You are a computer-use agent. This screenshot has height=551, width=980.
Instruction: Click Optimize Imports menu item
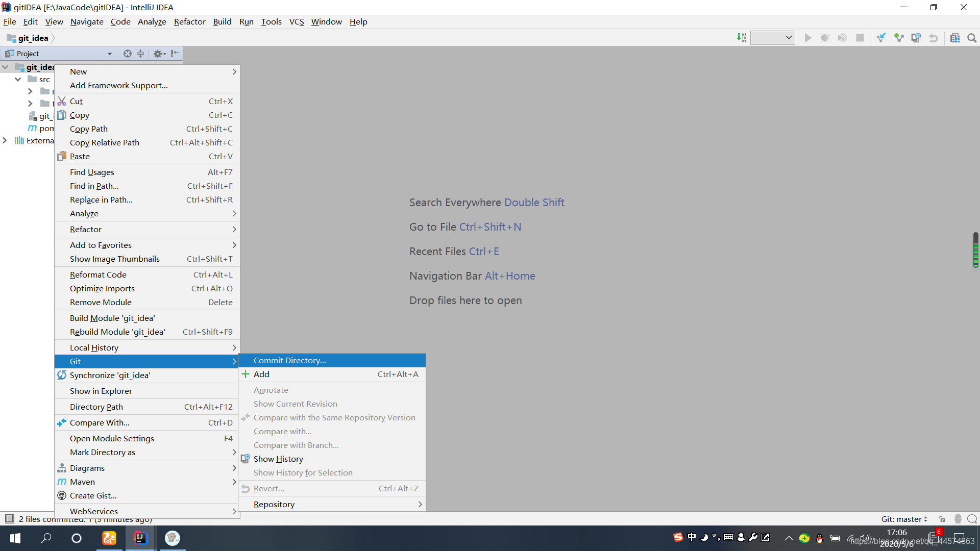click(x=147, y=288)
